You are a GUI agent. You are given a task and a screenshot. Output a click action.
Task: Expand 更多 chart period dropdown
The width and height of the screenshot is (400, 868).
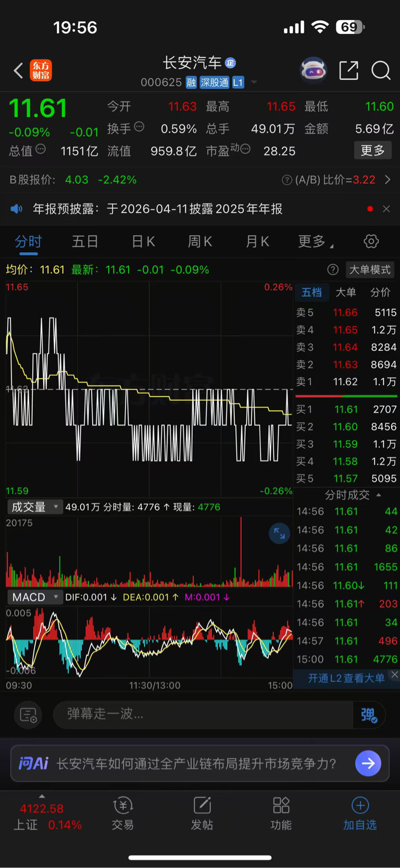click(316, 241)
